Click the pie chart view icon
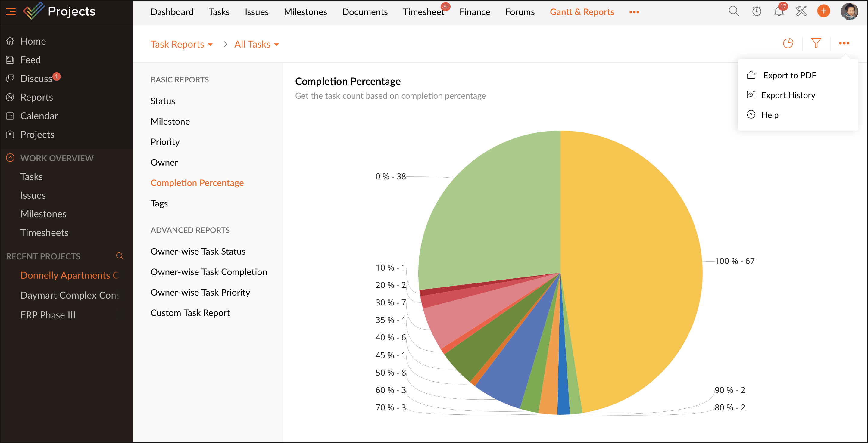The width and height of the screenshot is (868, 443). click(x=788, y=43)
